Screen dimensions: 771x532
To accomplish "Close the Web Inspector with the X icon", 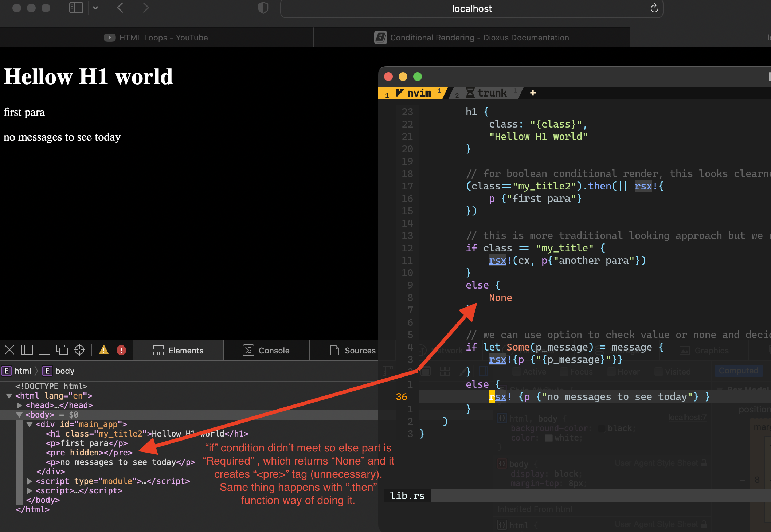I will pos(9,350).
